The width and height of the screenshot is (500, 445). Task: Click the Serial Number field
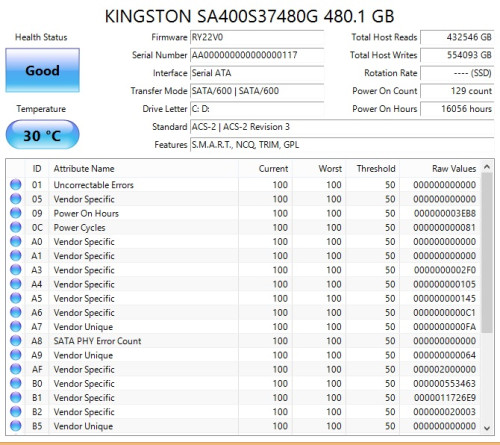(x=257, y=55)
